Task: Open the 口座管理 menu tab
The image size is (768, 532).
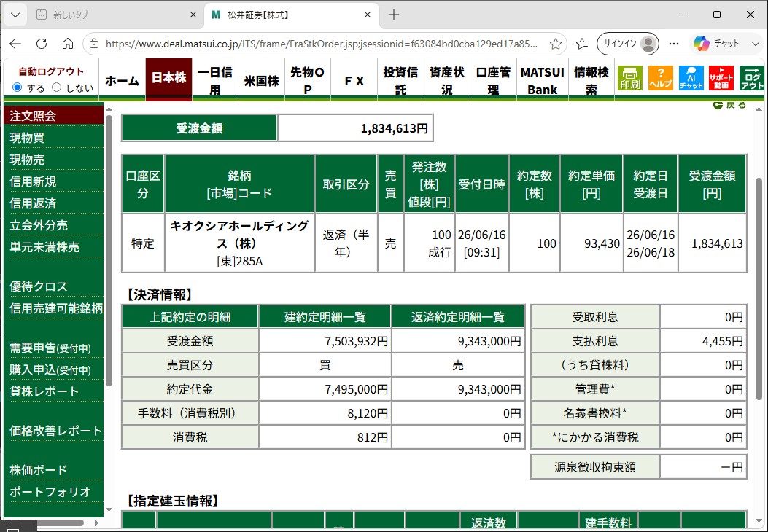Action: [494, 80]
